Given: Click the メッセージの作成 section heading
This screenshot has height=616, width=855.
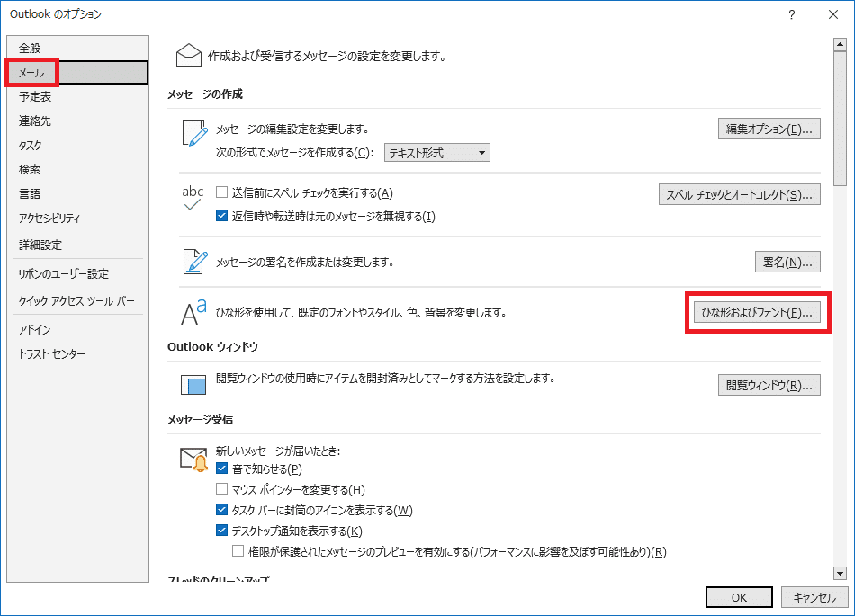Looking at the screenshot, I should tap(205, 94).
